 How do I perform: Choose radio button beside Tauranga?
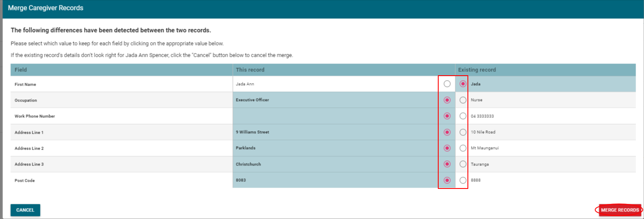[x=463, y=164]
